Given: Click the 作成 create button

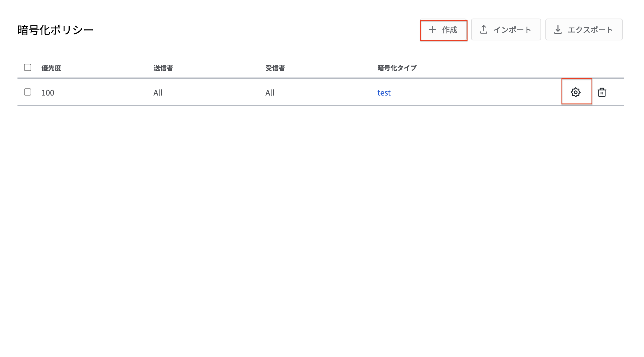Looking at the screenshot, I should (x=443, y=30).
